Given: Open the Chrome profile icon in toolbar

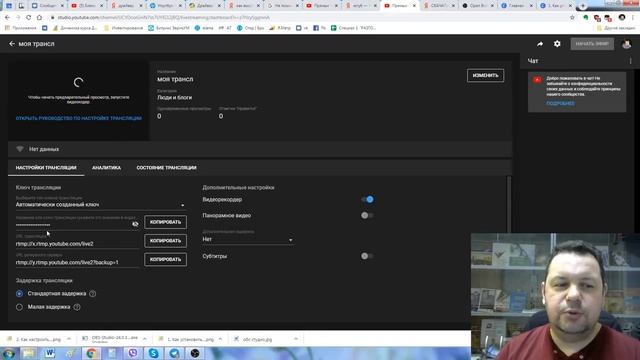Looking at the screenshot, I should tap(622, 18).
